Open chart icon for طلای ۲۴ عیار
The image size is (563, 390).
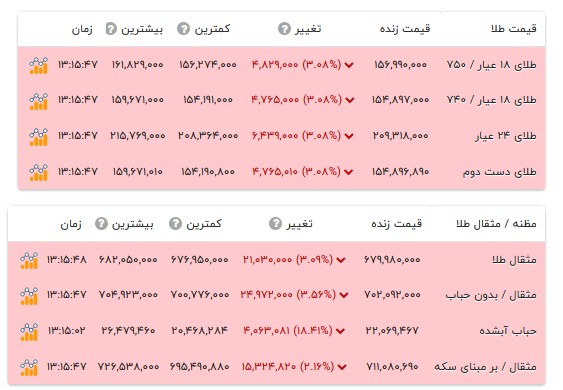pyautogui.click(x=38, y=137)
